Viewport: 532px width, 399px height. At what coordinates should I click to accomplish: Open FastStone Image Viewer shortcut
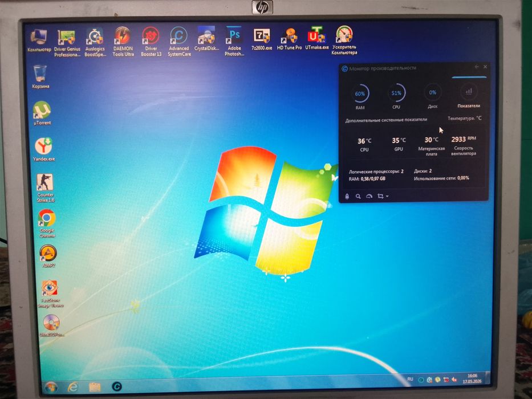point(50,294)
